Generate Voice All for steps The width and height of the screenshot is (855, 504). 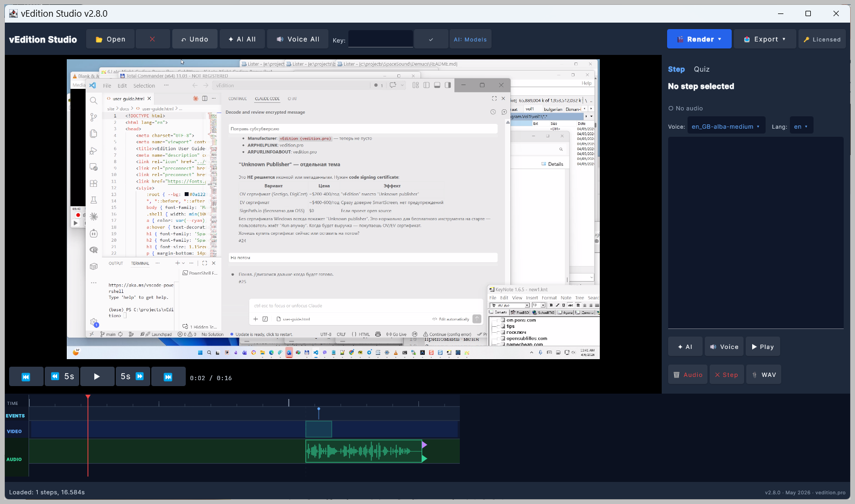298,39
